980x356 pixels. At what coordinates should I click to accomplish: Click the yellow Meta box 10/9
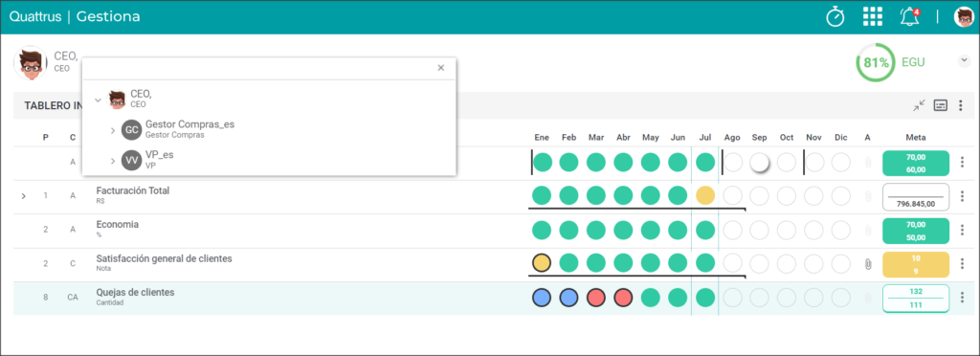[x=916, y=264]
